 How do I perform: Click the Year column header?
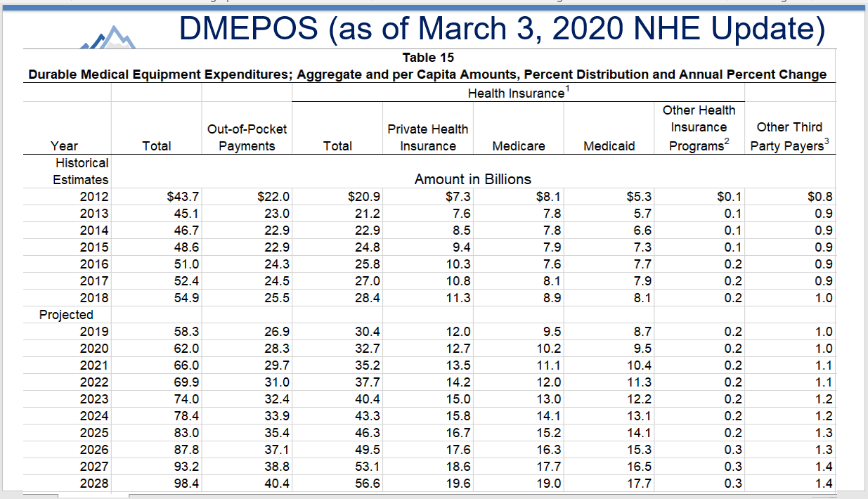coord(65,145)
